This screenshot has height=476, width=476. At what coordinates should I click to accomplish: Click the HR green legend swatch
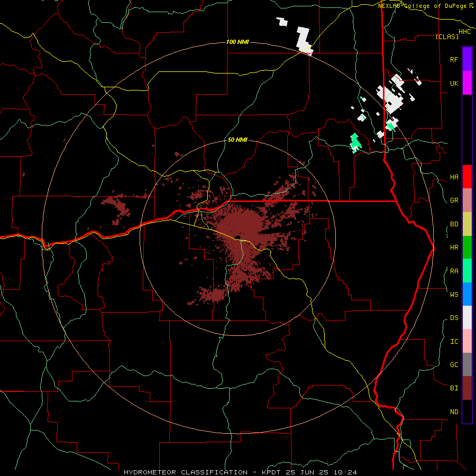coord(467,248)
